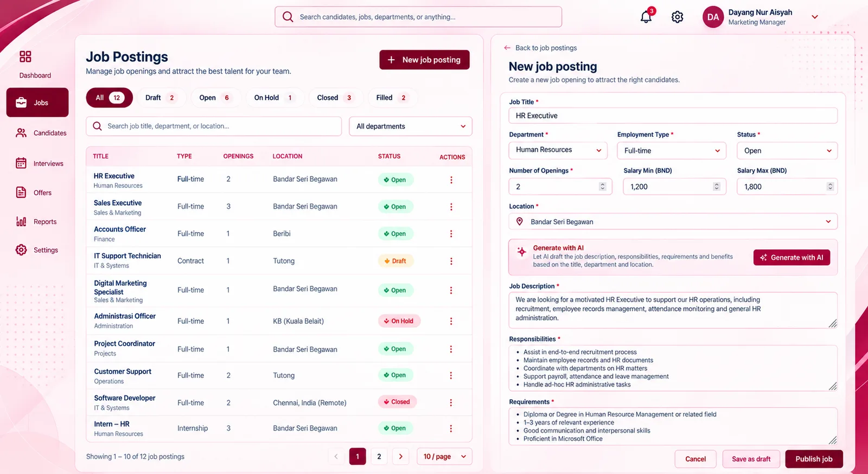
Task: Focus the global search bar
Action: (418, 17)
